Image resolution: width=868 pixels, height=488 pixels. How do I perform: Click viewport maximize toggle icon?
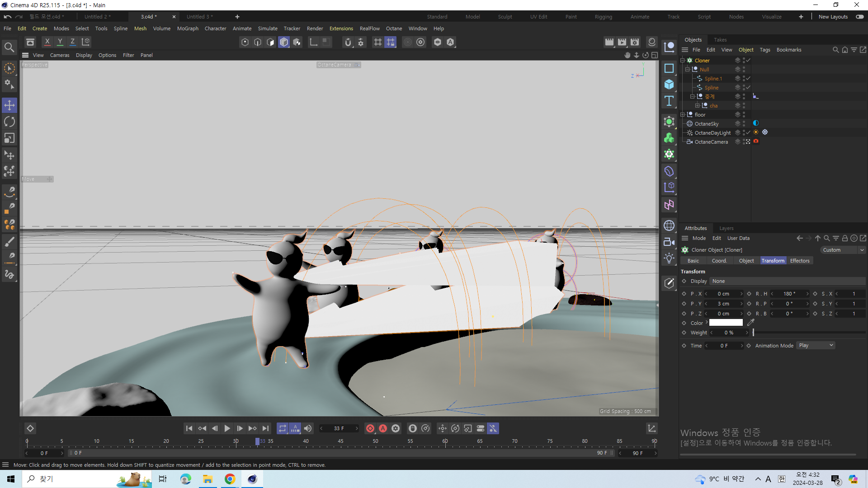click(x=654, y=55)
